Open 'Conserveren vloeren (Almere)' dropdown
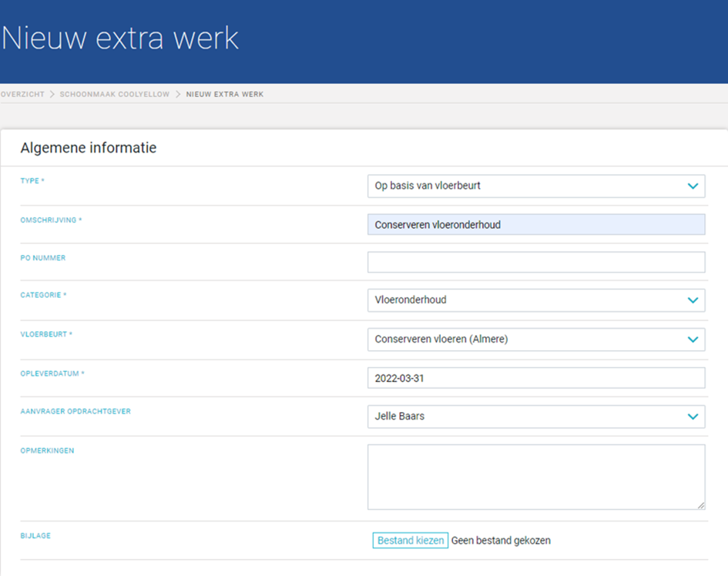This screenshot has width=728, height=576. pyautogui.click(x=536, y=340)
